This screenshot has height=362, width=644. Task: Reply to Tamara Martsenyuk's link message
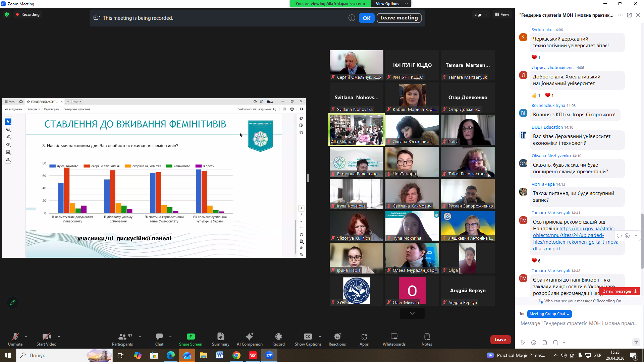click(x=619, y=236)
